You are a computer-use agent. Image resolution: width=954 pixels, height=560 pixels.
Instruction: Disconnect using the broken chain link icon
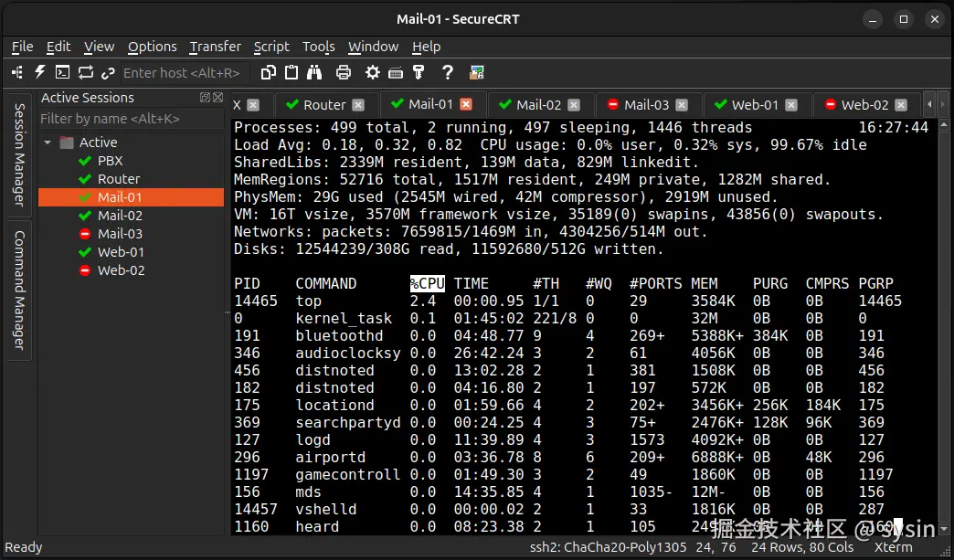[108, 73]
